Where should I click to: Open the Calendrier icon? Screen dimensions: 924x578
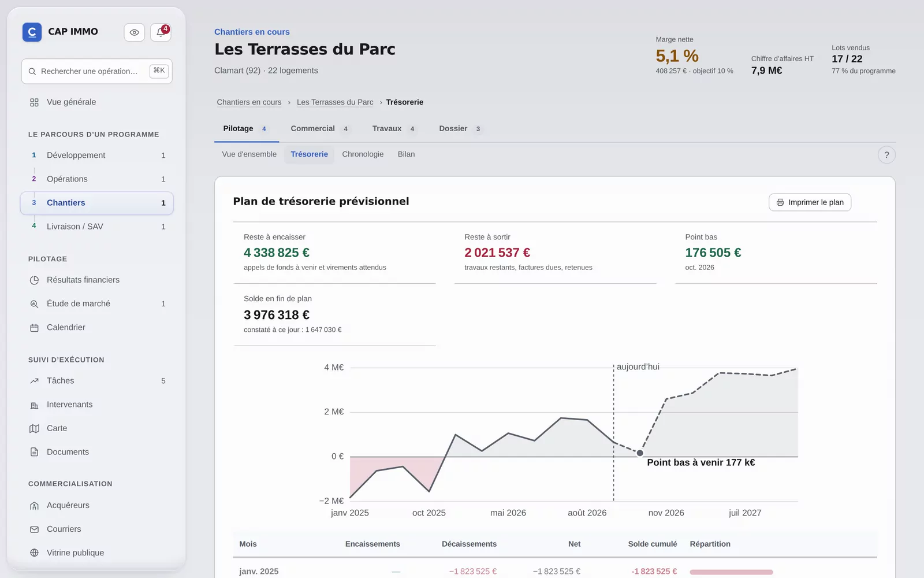point(34,328)
